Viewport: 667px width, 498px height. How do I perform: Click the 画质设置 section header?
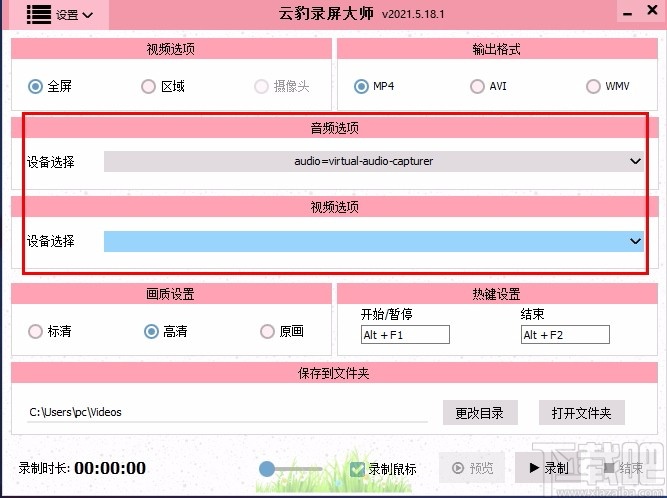point(171,294)
